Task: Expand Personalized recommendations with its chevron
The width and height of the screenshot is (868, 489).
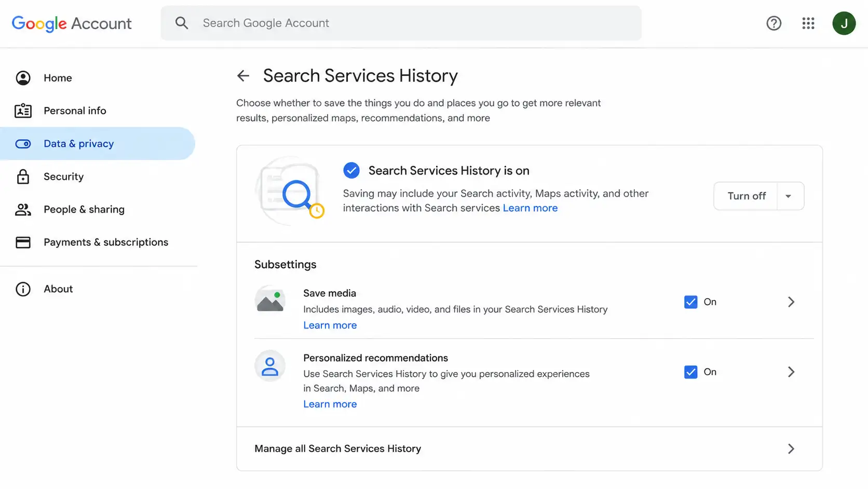Action: [791, 372]
